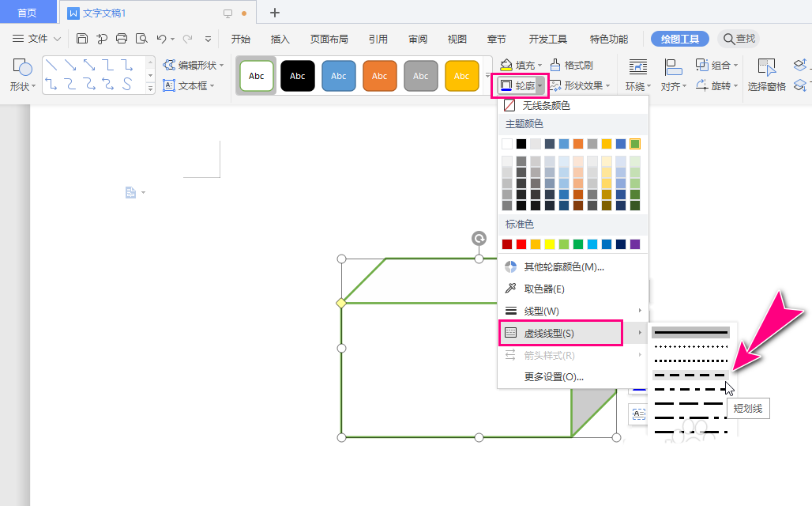812x506 pixels.
Task: Click the Rotate (旋转) icon
Action: [702, 86]
